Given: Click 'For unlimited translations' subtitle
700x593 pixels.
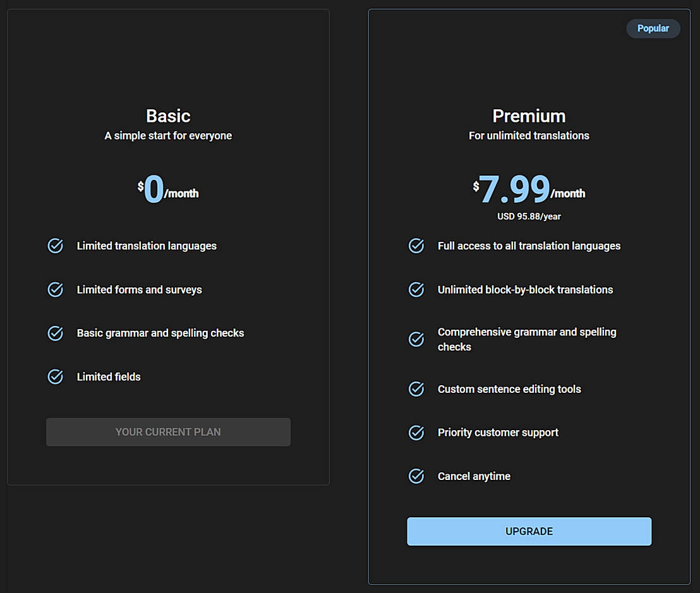Looking at the screenshot, I should tap(529, 136).
